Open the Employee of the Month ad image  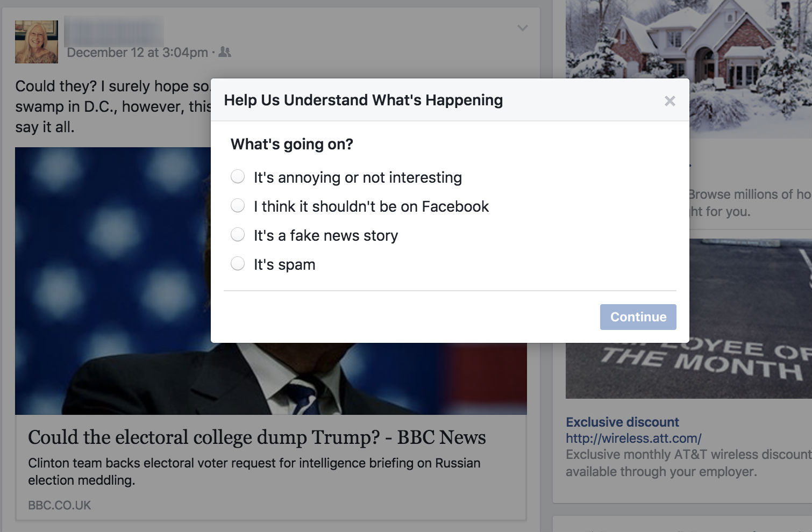tap(688, 371)
